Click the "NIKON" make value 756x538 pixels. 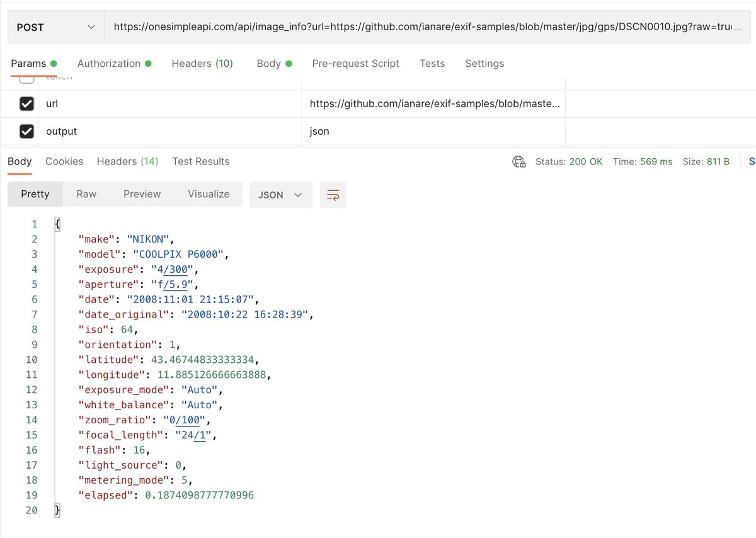149,239
